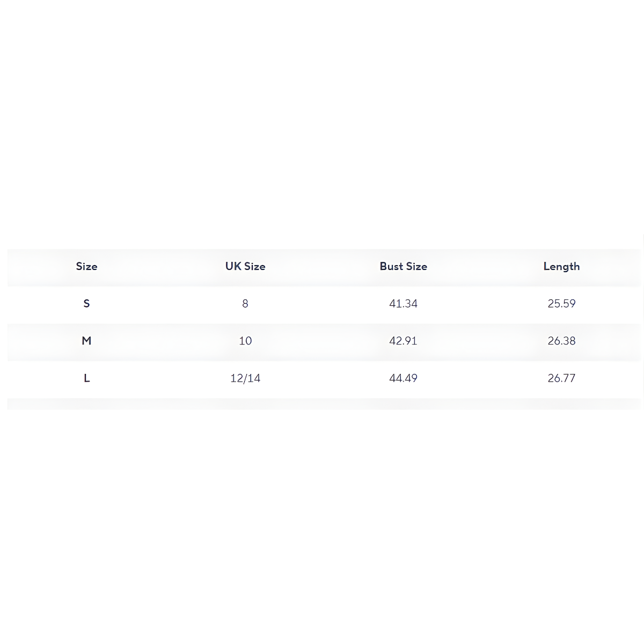The height and width of the screenshot is (644, 644).
Task: Click the 26.38 length value
Action: pyautogui.click(x=561, y=341)
